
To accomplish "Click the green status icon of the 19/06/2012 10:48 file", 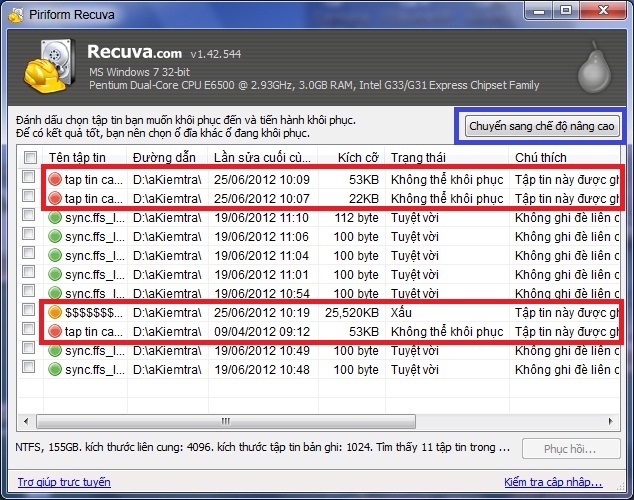I will [x=55, y=369].
